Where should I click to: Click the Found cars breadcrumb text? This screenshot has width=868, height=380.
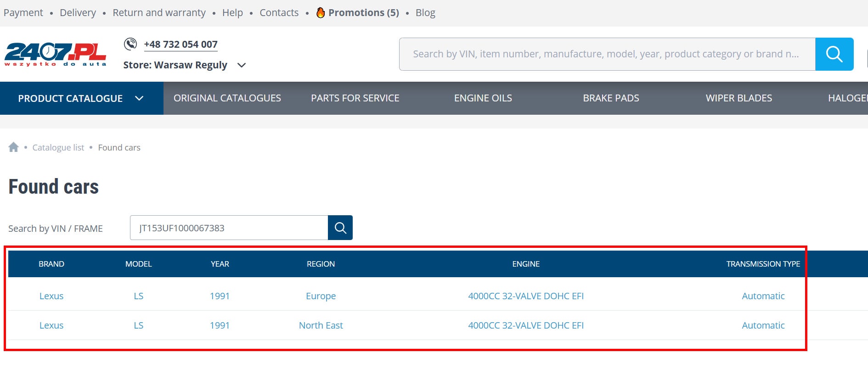[119, 147]
